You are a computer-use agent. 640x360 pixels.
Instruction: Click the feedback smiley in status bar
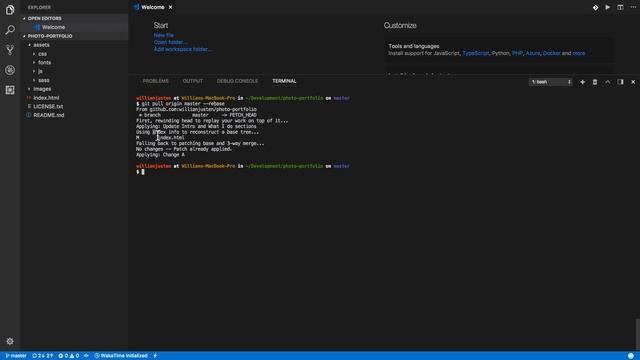pos(631,356)
